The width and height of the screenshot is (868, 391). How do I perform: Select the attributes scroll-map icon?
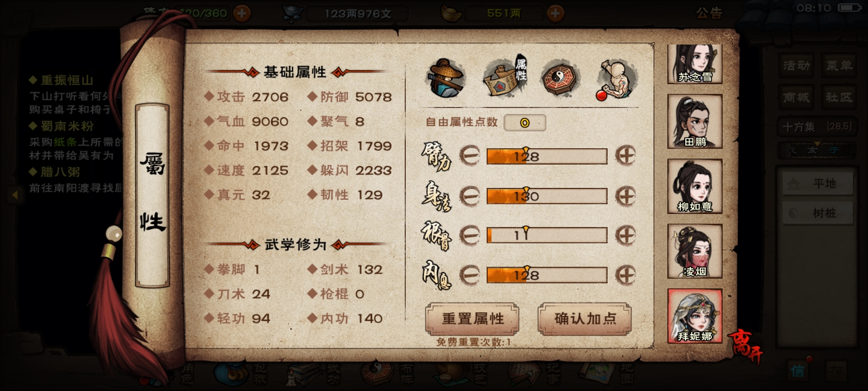[x=505, y=78]
